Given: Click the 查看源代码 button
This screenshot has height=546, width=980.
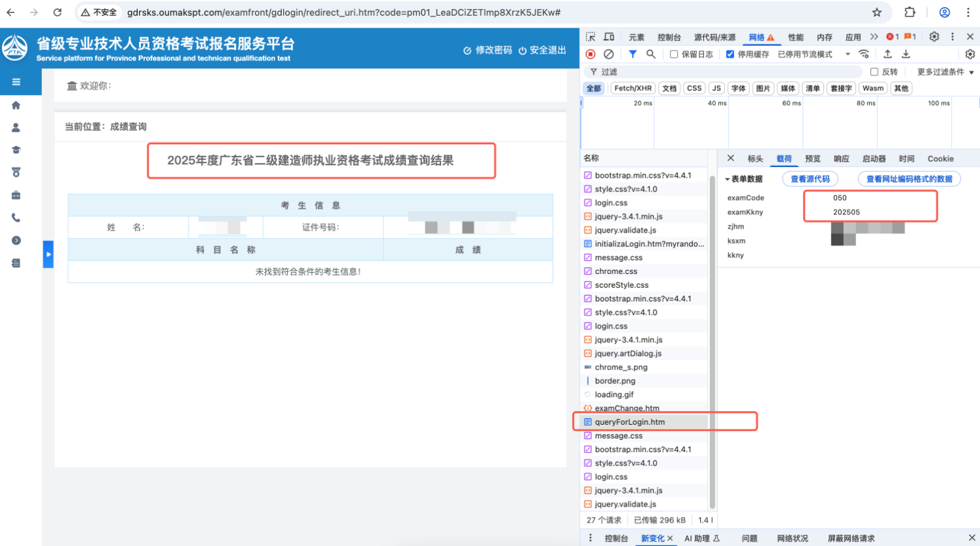Looking at the screenshot, I should [x=810, y=179].
